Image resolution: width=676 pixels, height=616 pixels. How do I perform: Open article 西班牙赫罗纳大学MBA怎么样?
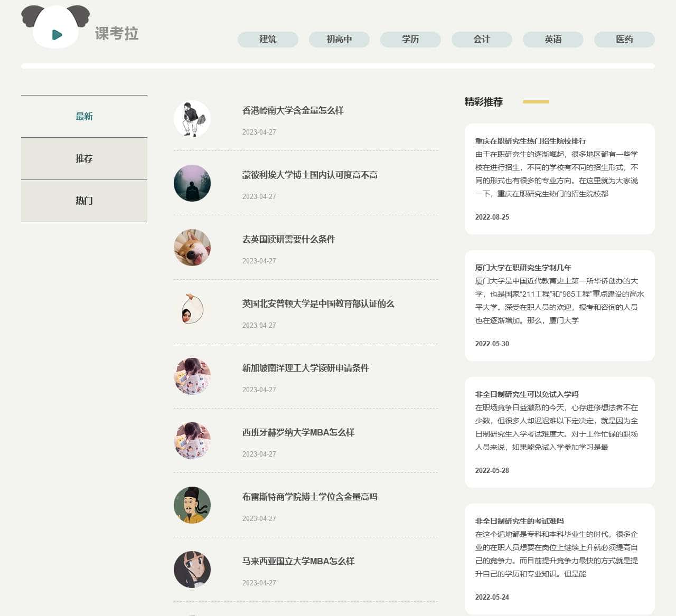tap(298, 432)
